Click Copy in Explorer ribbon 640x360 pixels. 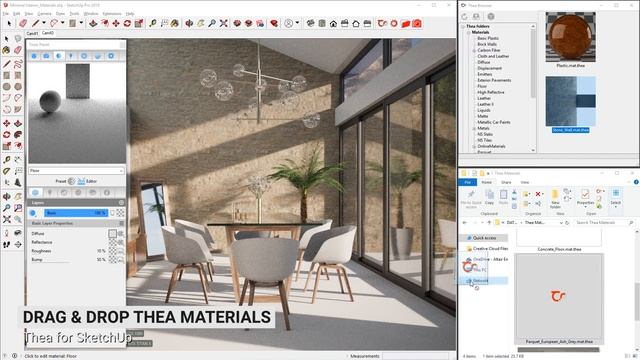click(x=489, y=197)
